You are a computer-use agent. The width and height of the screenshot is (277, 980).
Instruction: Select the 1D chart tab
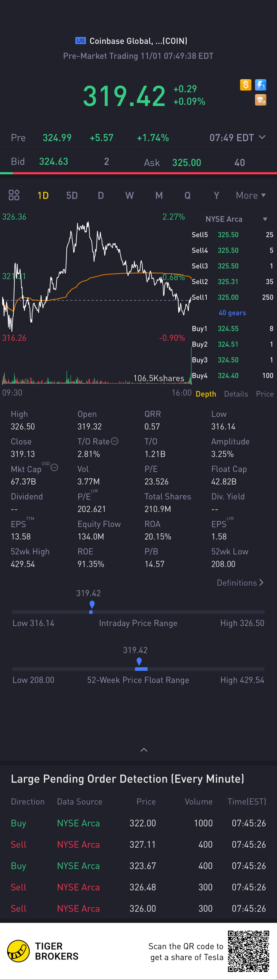(43, 195)
